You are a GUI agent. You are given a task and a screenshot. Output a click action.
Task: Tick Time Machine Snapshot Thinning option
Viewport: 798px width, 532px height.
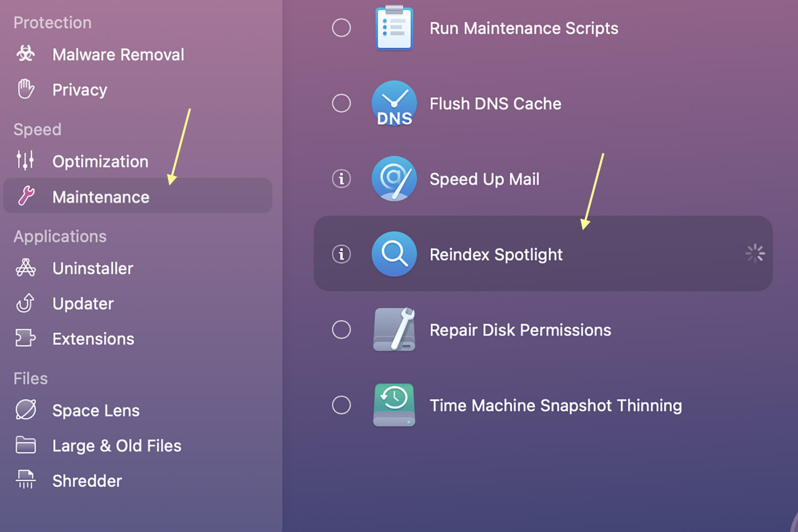tap(342, 405)
